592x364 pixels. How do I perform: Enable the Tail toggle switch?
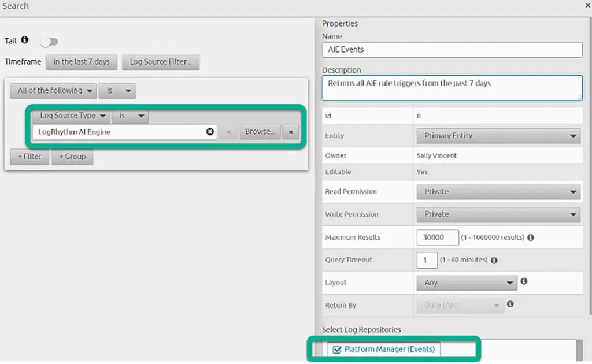point(49,41)
